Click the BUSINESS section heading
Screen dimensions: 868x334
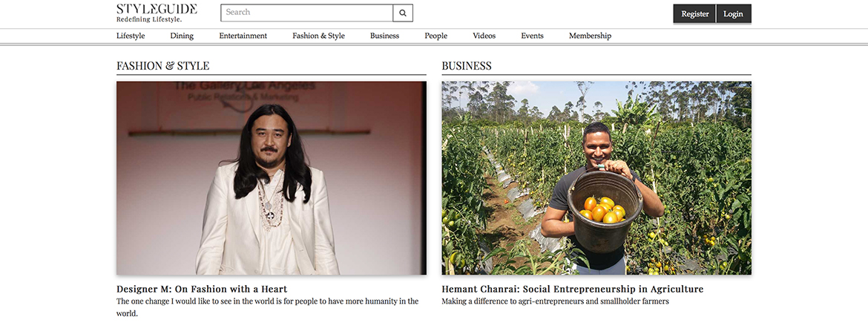[467, 66]
